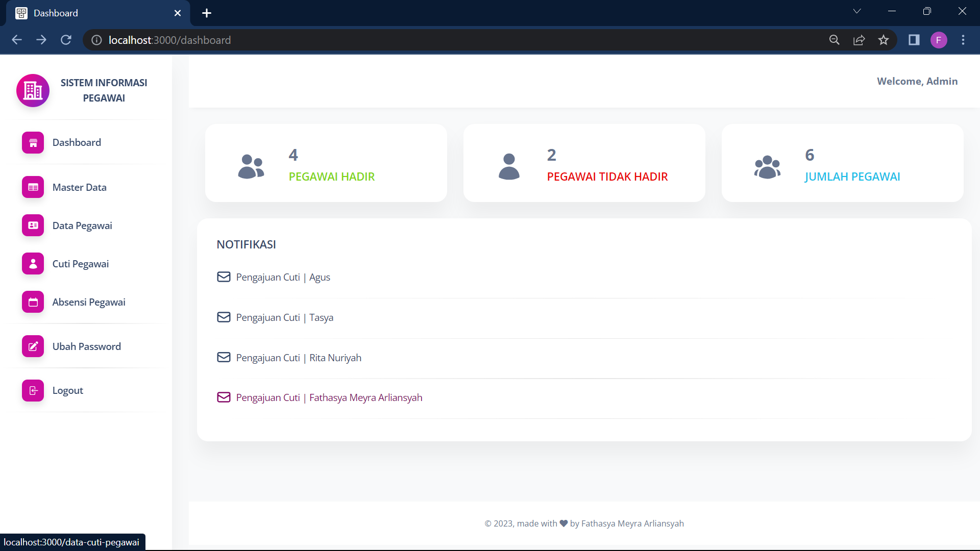This screenshot has height=551, width=980.
Task: Click the Ubah Password edit icon
Action: 33,346
